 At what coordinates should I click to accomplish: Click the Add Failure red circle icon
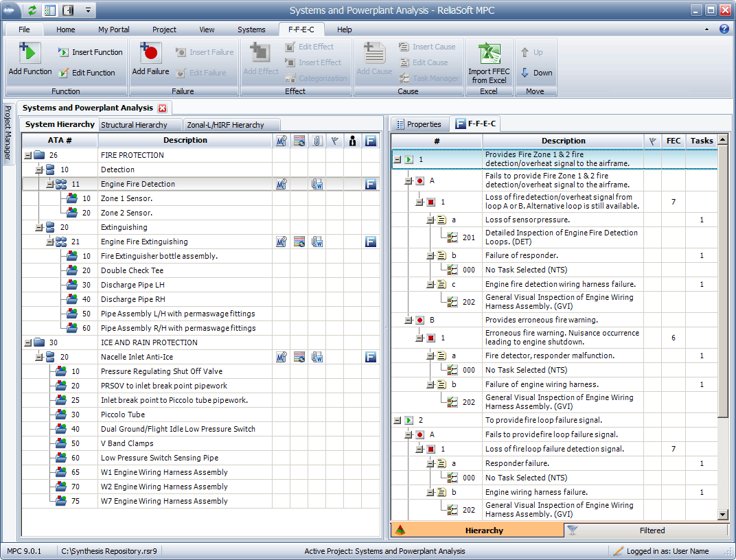(x=150, y=53)
